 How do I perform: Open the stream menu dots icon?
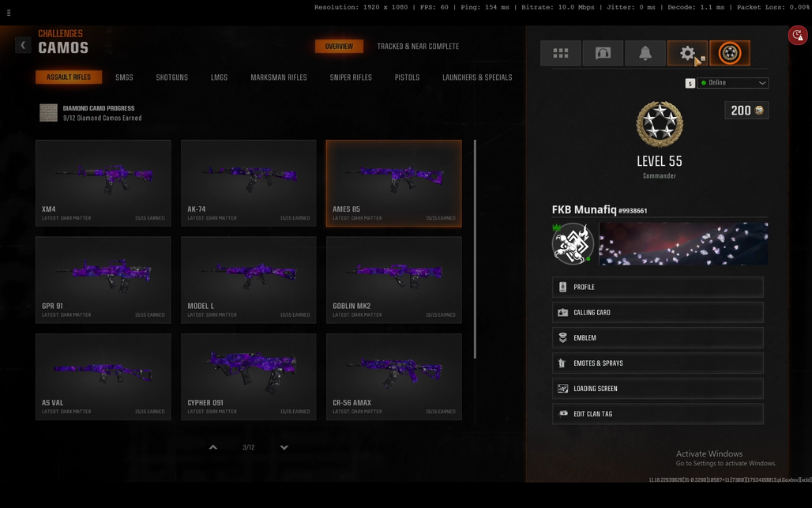9,13
